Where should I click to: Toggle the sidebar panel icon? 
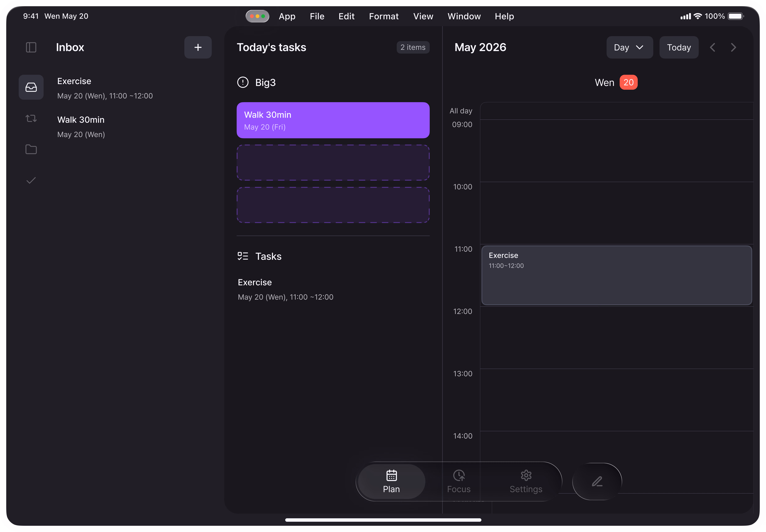click(31, 47)
